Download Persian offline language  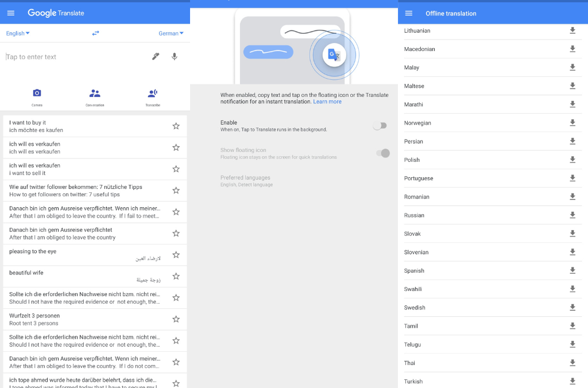[572, 141]
